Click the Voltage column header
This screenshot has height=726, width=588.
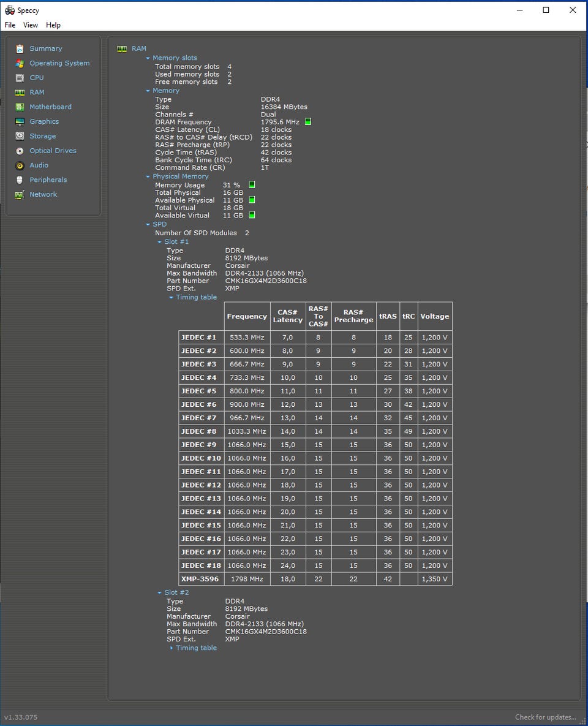(x=435, y=316)
